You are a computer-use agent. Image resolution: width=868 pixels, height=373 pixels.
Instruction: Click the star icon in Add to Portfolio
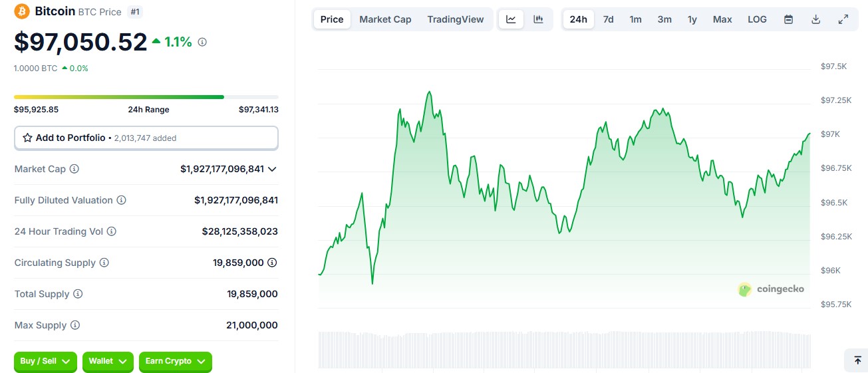[27, 138]
